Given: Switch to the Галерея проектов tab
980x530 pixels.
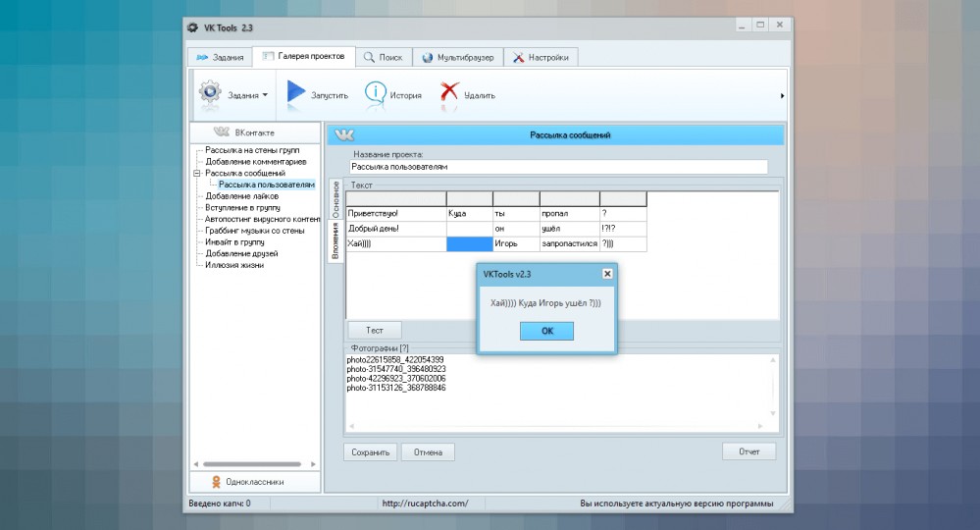Looking at the screenshot, I should coord(304,56).
